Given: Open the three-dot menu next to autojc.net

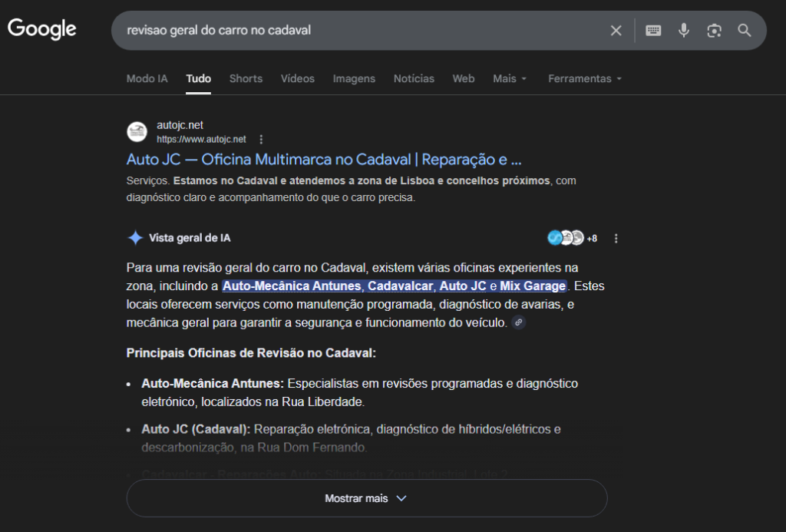Looking at the screenshot, I should click(261, 139).
